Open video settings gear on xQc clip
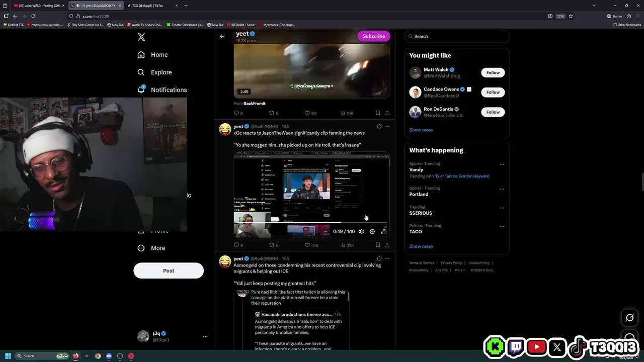The height and width of the screenshot is (362, 644). coord(372,231)
